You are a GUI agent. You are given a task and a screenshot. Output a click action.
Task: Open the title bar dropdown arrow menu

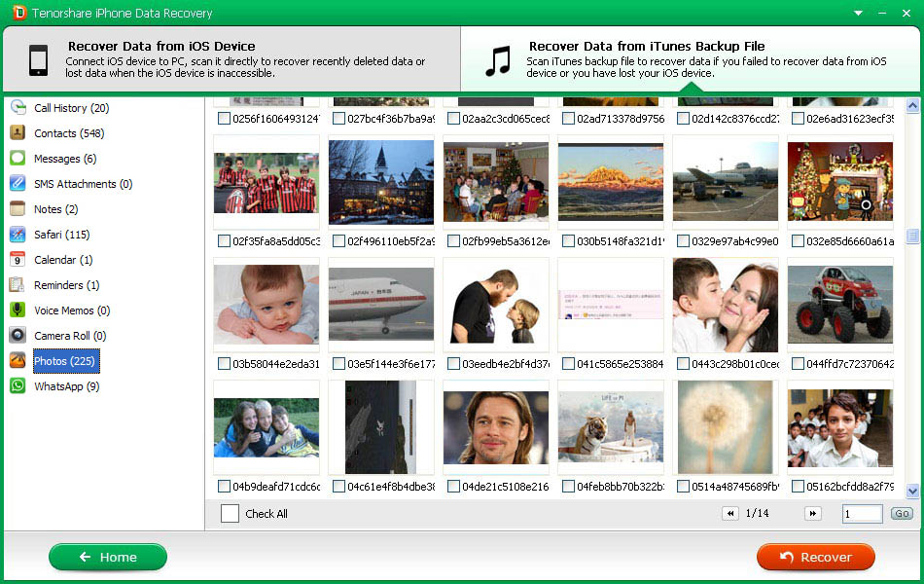point(858,13)
